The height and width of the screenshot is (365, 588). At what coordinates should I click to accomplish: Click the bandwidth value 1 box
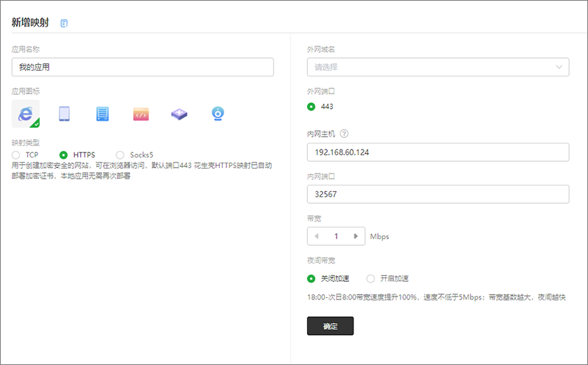pyautogui.click(x=336, y=236)
